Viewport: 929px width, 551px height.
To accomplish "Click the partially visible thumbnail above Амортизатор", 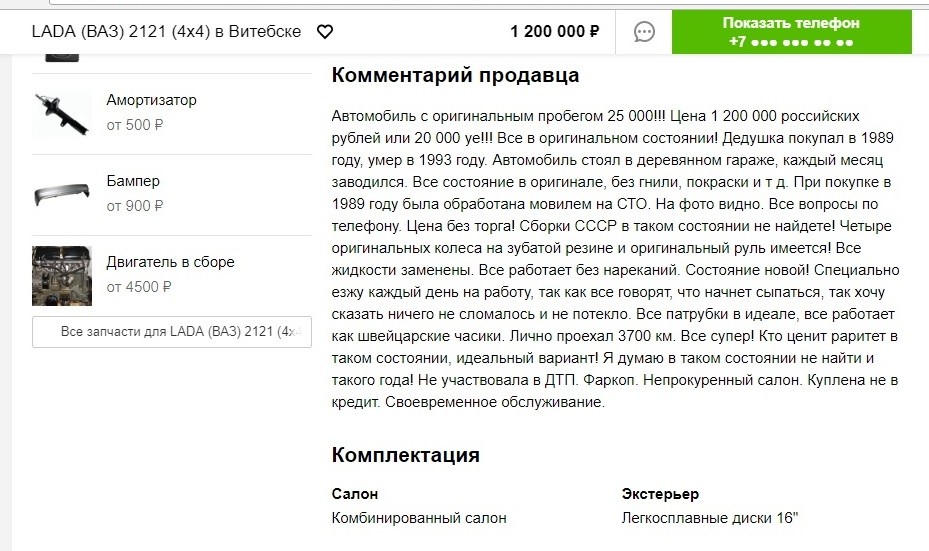I will 62,56.
